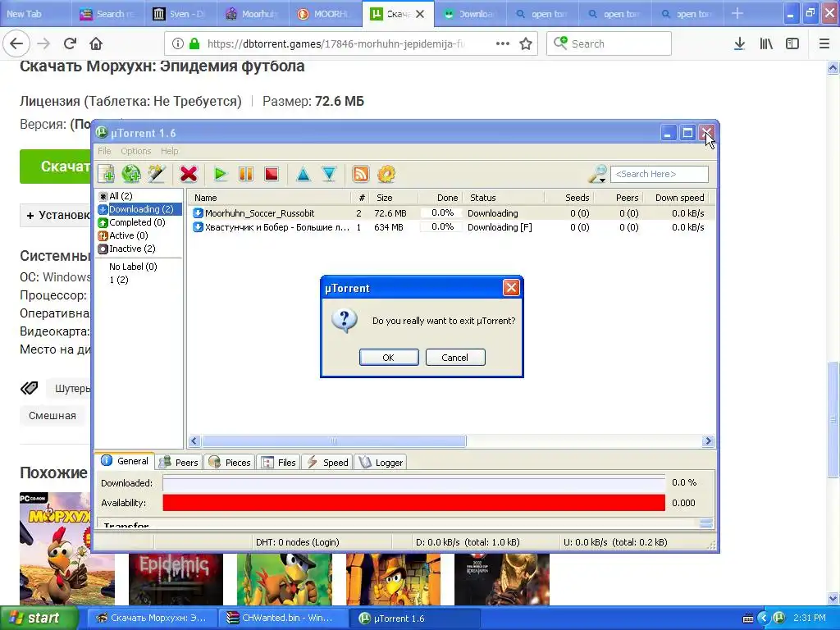This screenshot has height=630, width=840.
Task: Select All (2) category
Action: tap(121, 196)
